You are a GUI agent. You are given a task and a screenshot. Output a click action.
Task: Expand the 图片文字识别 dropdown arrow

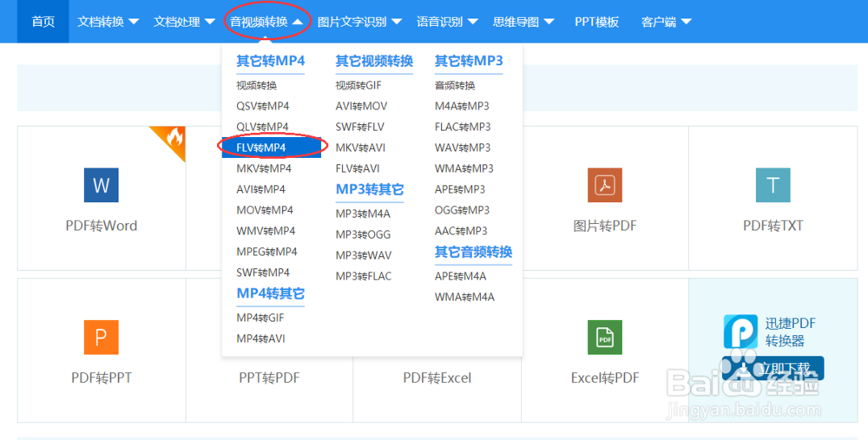point(397,23)
